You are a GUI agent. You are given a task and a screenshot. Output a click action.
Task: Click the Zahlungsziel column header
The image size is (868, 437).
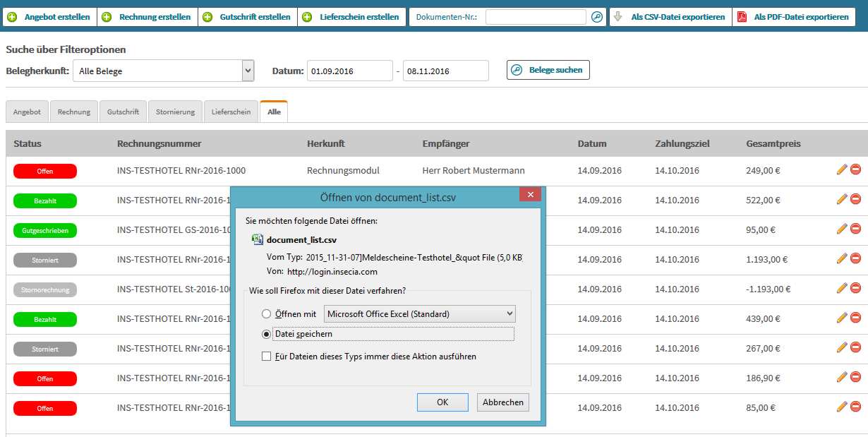(682, 143)
